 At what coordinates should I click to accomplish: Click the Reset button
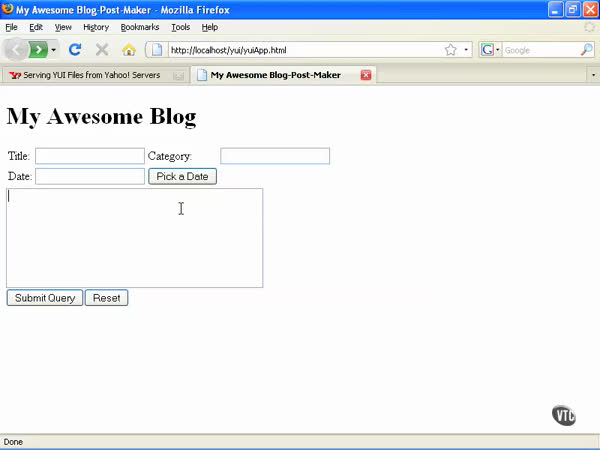[106, 298]
